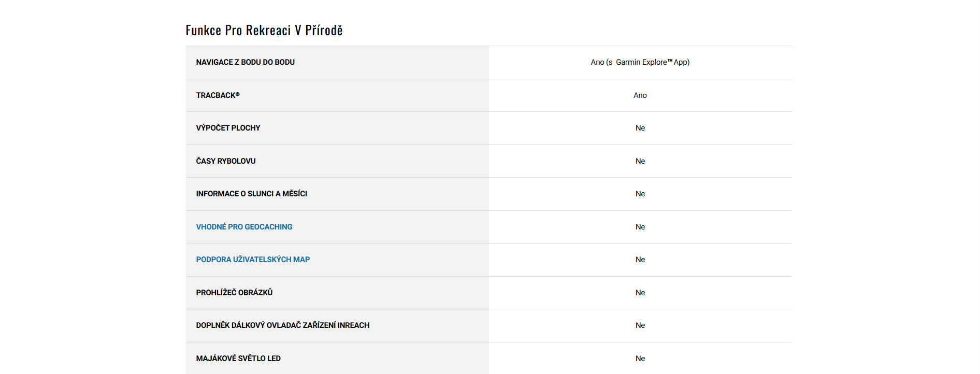This screenshot has width=980, height=374.
Task: Select Ne value for uživatelských map row
Action: click(x=640, y=260)
